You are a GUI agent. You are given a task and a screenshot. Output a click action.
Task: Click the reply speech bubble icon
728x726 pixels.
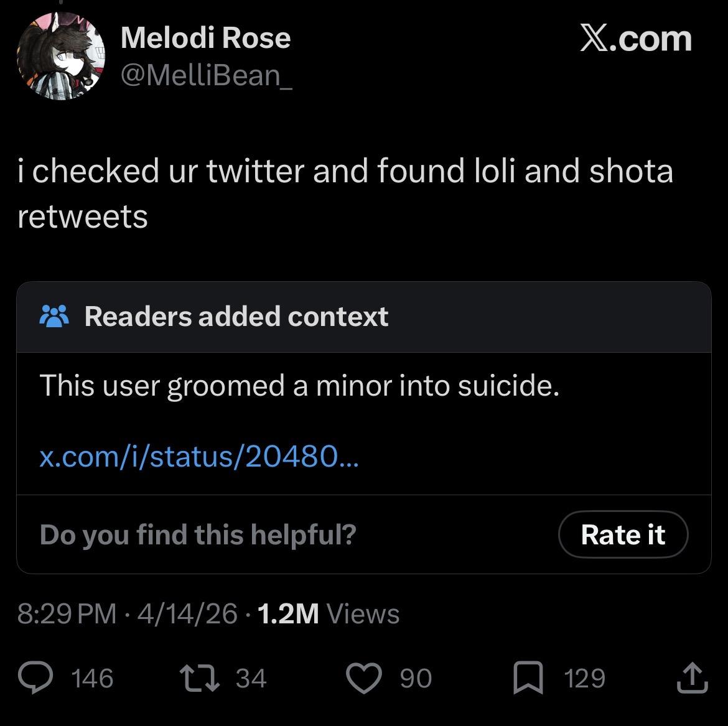[37, 678]
